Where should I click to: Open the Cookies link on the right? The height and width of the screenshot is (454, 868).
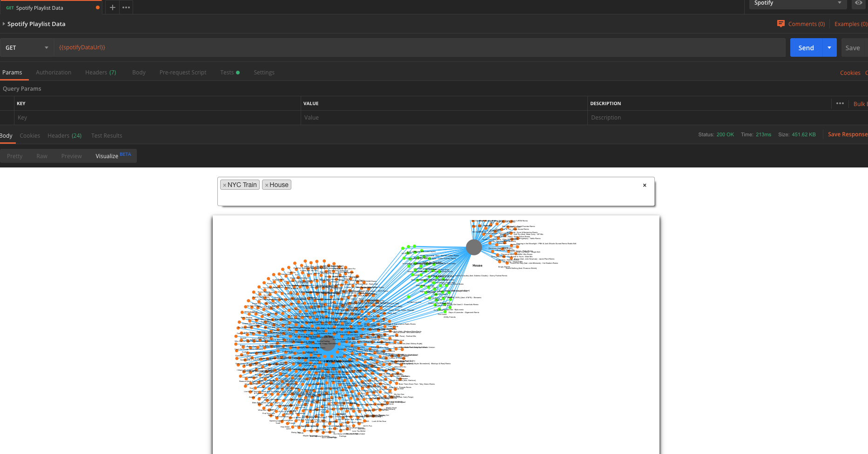850,73
